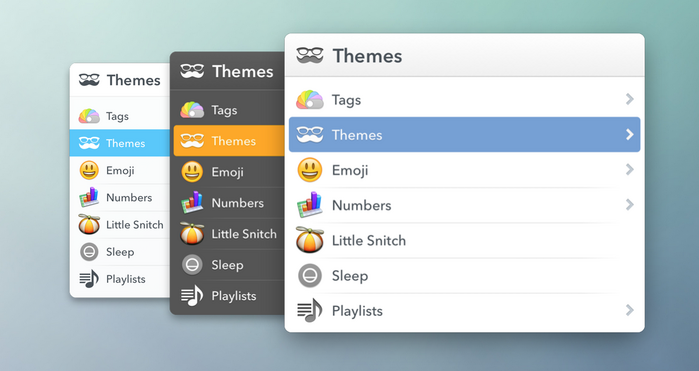Click mustache glasses icon in large window header

[310, 55]
